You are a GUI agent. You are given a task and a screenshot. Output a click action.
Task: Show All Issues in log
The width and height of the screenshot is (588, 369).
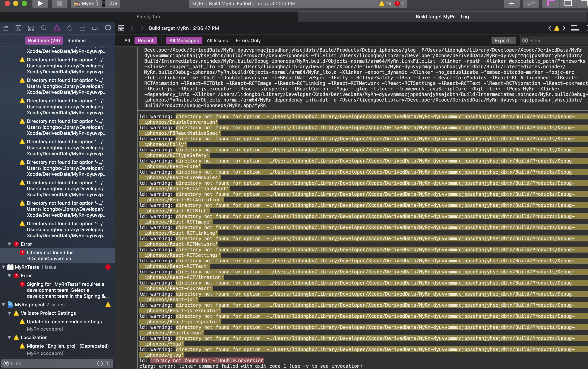(217, 41)
